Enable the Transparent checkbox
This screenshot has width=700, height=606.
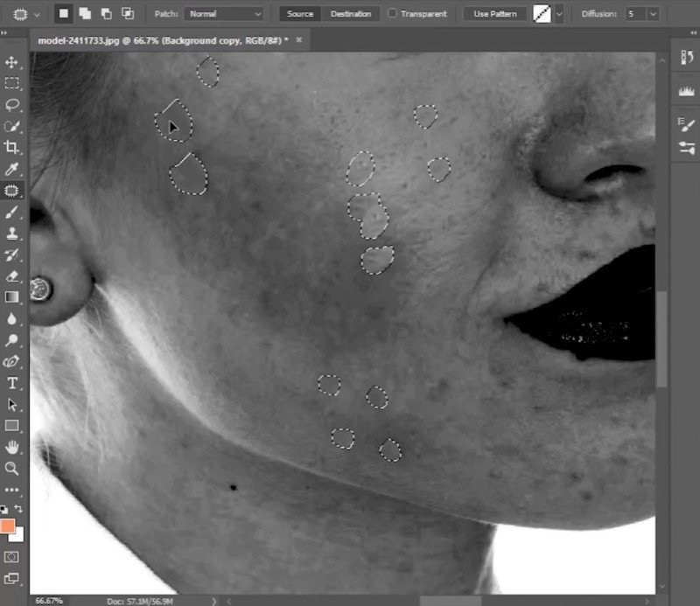tap(392, 14)
